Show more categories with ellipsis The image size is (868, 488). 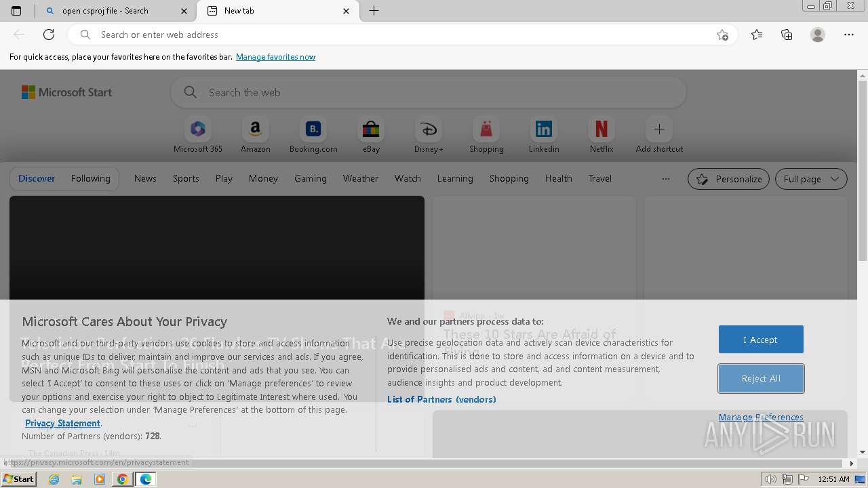point(666,179)
